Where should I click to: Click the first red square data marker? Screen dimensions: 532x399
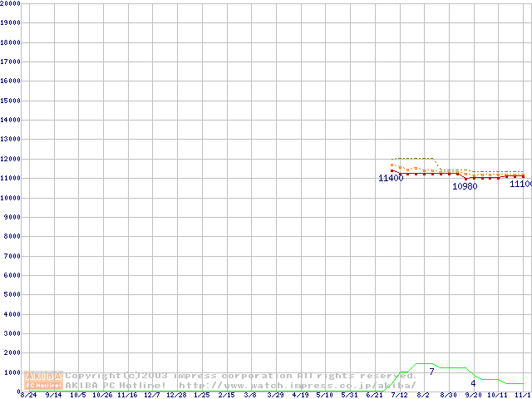point(392,170)
